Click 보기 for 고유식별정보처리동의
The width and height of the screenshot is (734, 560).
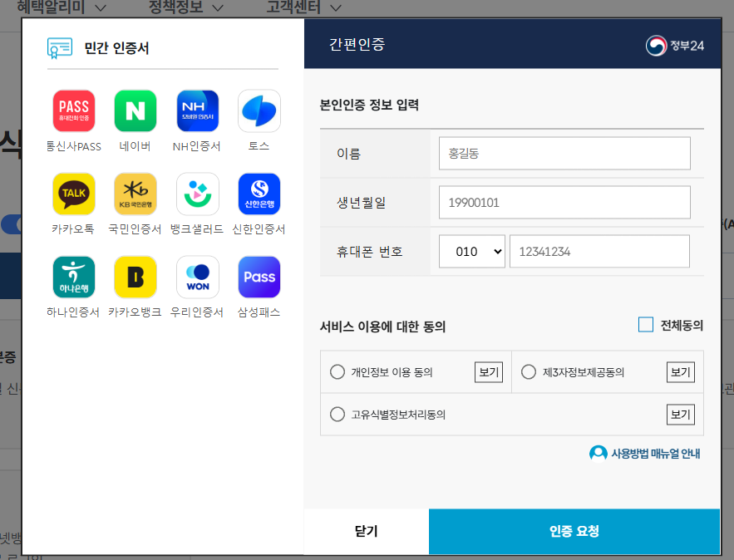click(680, 414)
